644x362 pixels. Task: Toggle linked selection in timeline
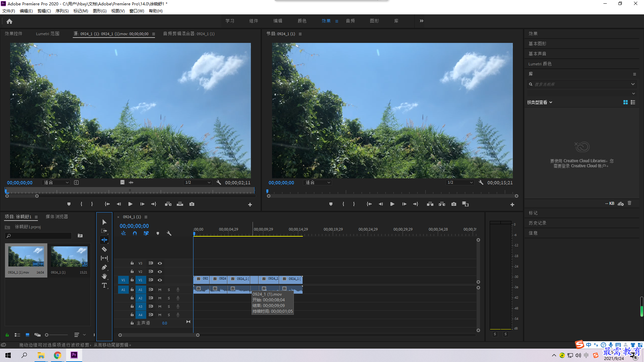coord(146,233)
